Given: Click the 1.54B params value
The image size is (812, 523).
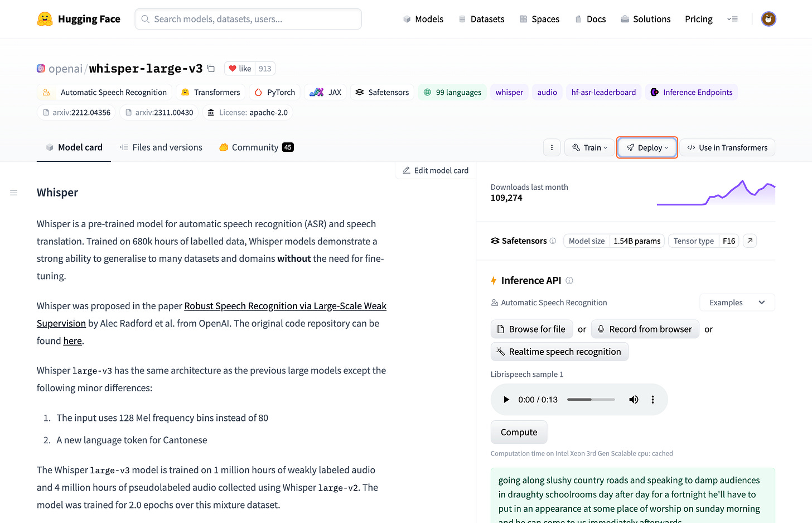Looking at the screenshot, I should point(637,241).
